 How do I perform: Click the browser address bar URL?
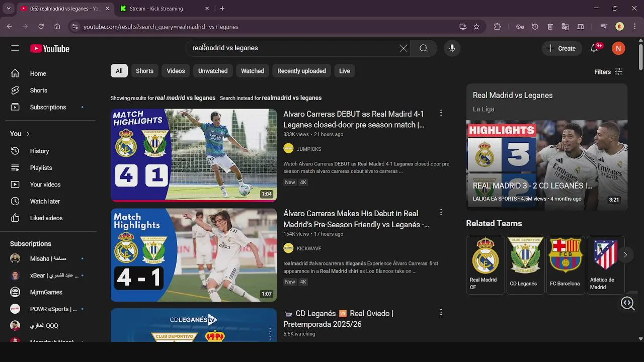[x=161, y=27]
